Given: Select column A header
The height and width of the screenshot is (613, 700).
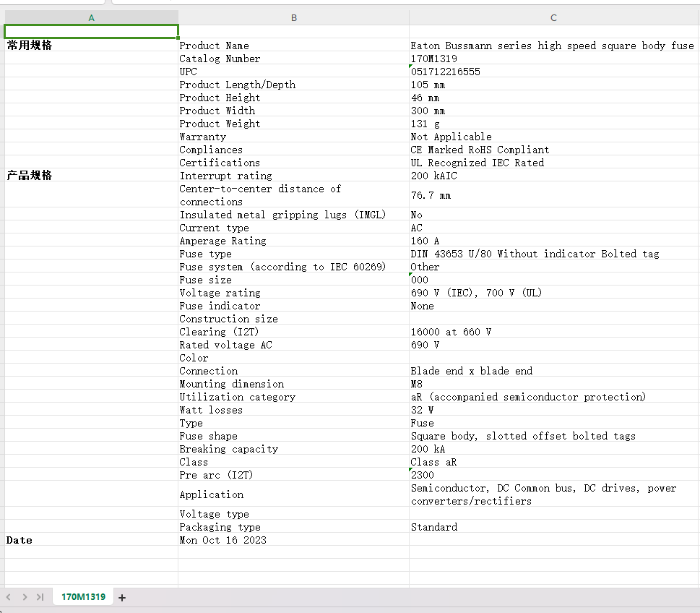Looking at the screenshot, I should [x=91, y=18].
